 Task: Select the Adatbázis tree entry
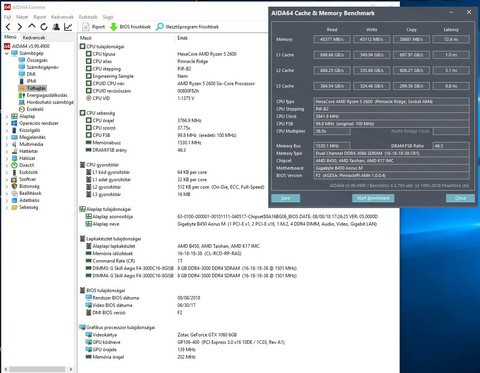(x=25, y=200)
